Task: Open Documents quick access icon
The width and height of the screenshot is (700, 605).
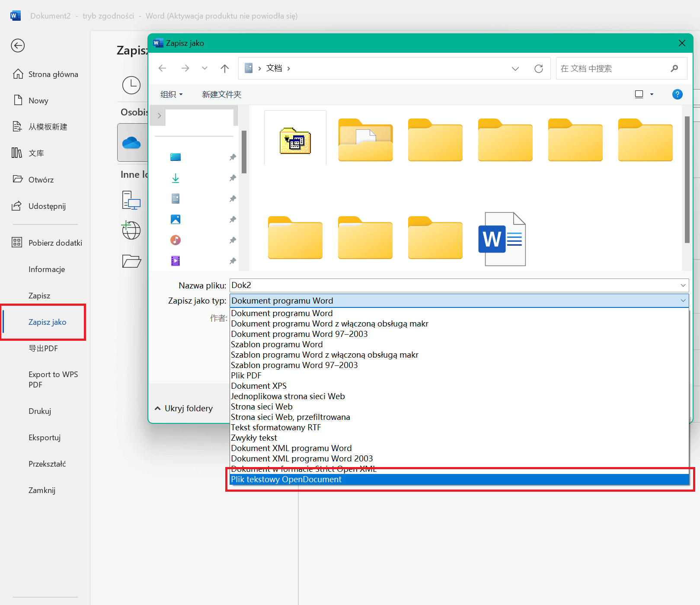Action: point(176,198)
